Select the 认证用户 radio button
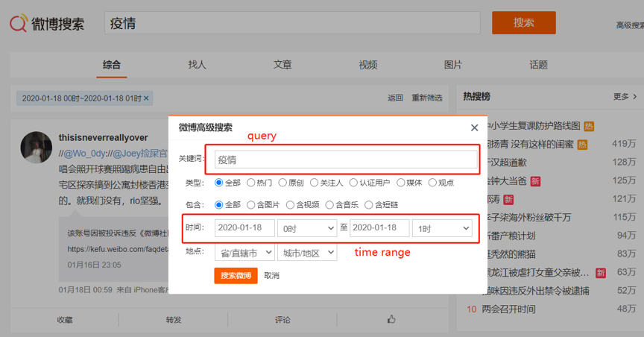Screen dimensions: 644x337 353,183
